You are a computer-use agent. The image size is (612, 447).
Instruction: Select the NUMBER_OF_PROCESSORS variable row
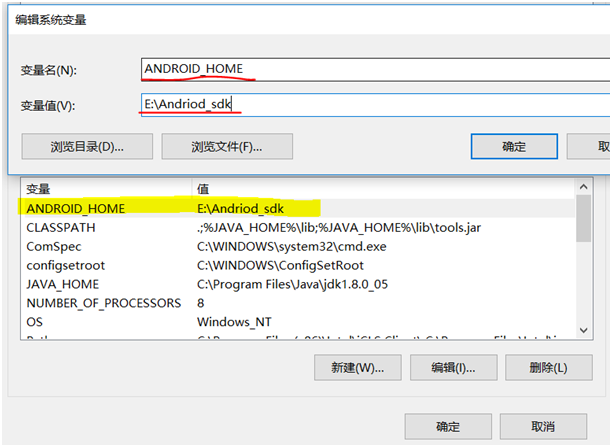pyautogui.click(x=298, y=303)
